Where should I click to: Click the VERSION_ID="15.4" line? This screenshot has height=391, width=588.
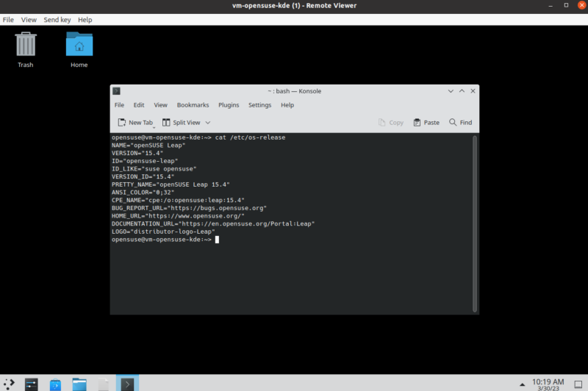[143, 176]
